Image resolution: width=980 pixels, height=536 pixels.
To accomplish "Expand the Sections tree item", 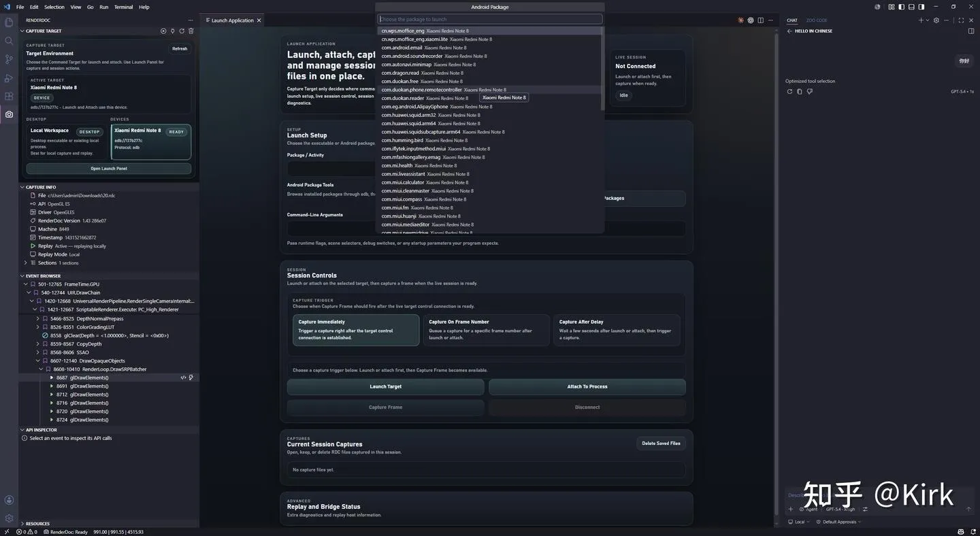I will [x=26, y=263].
